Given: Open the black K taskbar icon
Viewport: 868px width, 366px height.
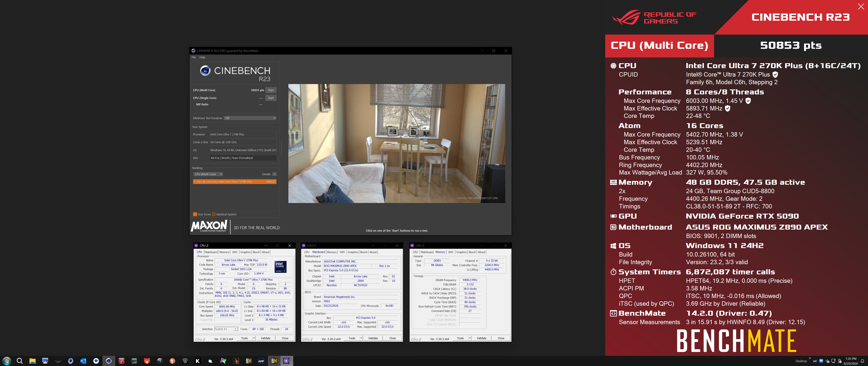Looking at the screenshot, I should click(198, 361).
